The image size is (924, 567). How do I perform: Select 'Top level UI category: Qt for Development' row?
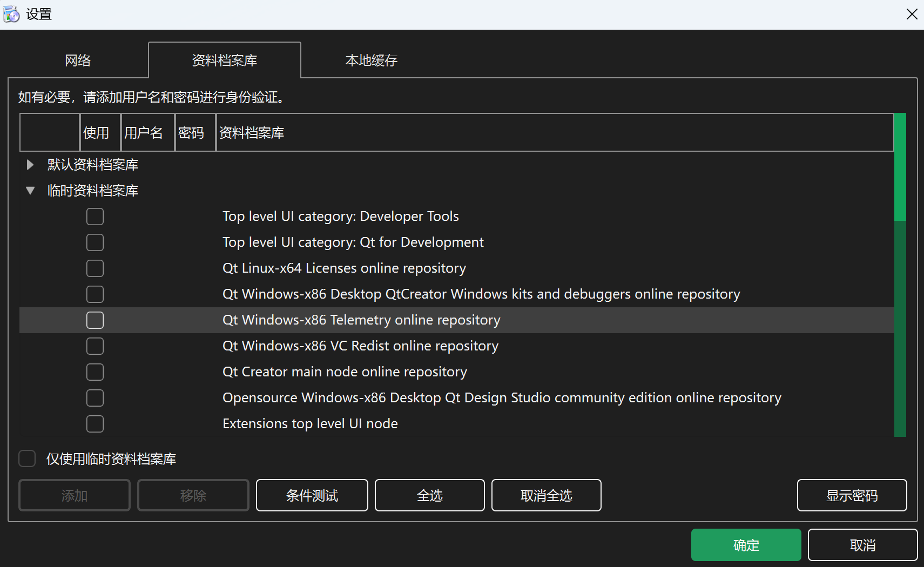(x=457, y=242)
